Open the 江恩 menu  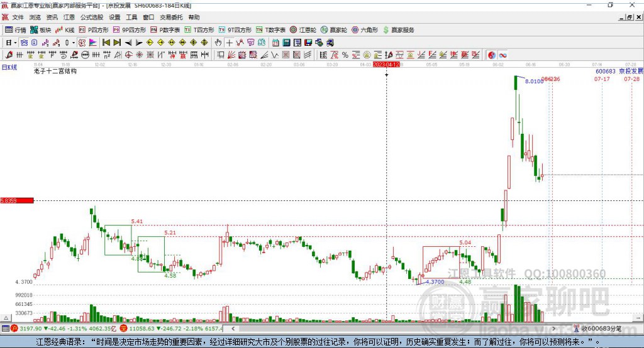[x=69, y=17]
